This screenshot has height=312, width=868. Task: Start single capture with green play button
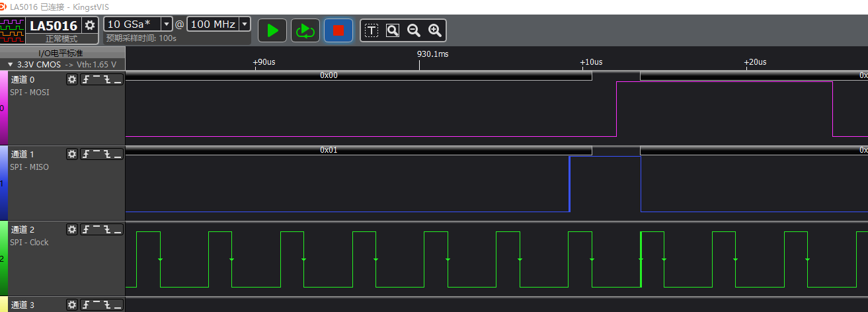click(x=272, y=30)
